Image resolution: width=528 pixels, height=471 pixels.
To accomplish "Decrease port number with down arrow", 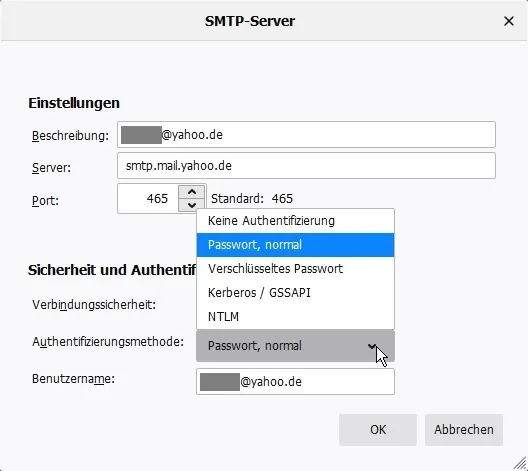I will tap(192, 205).
